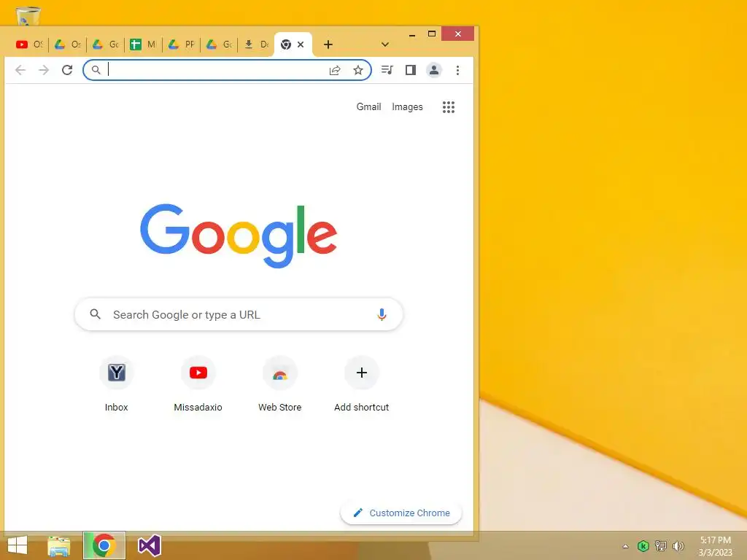Show hidden system tray icons

point(625,546)
